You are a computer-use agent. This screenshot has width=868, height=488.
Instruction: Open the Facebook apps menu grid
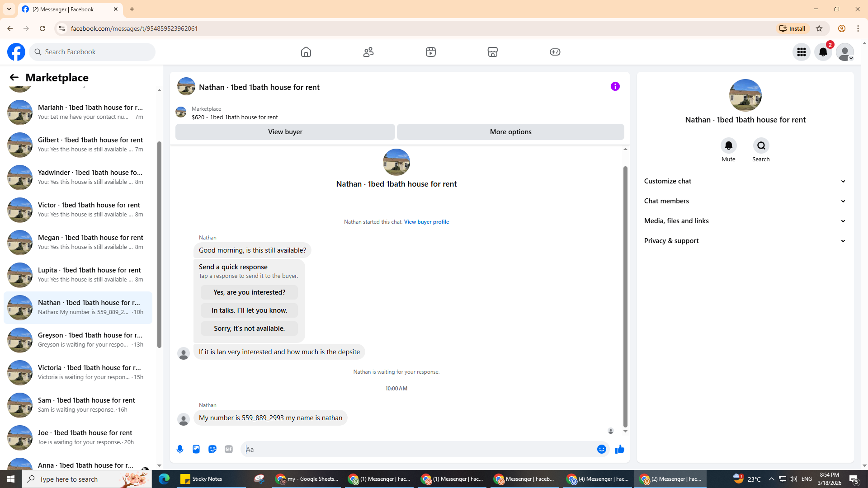pyautogui.click(x=801, y=52)
